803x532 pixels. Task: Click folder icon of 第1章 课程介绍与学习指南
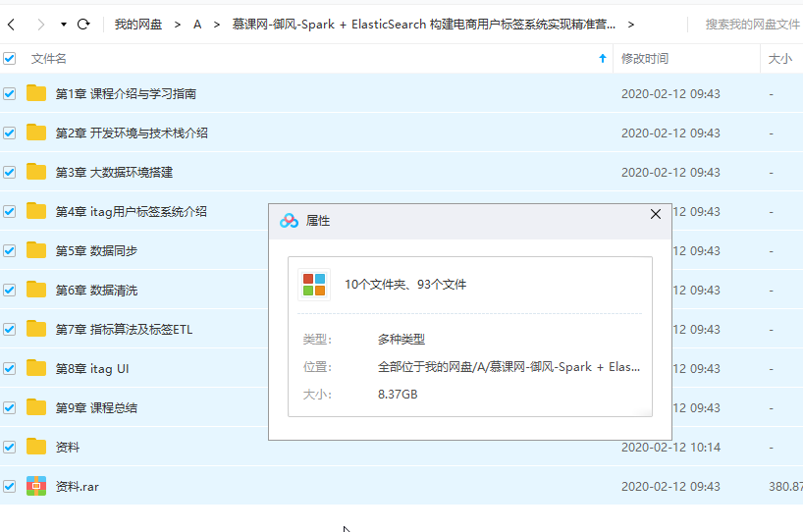pyautogui.click(x=36, y=93)
